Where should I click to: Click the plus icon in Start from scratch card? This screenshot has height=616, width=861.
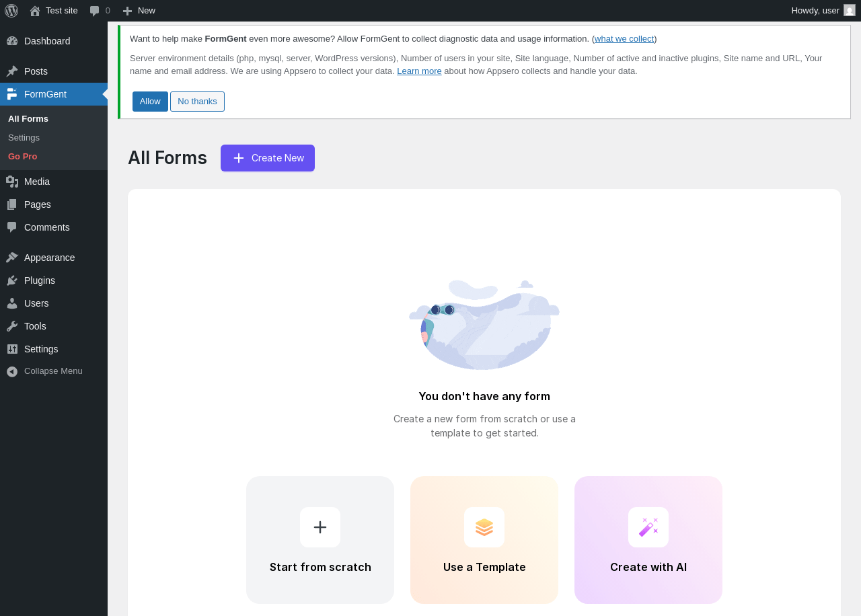[320, 527]
